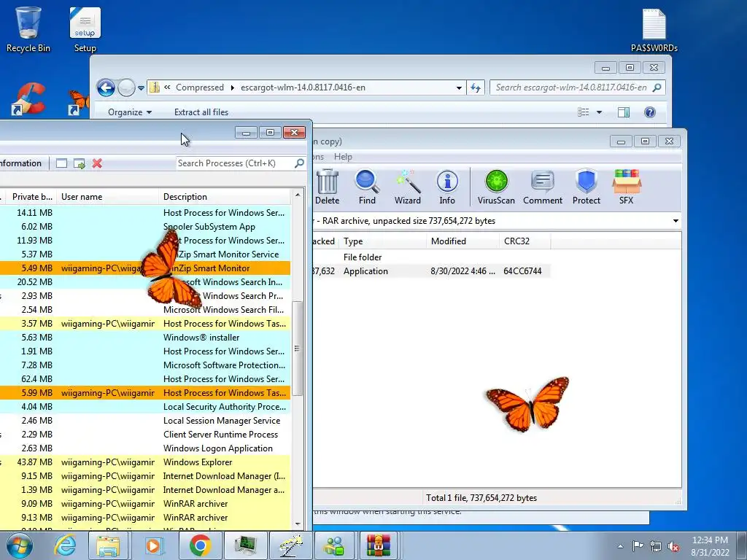Click the Action Center flag tray icon
Screen dimensions: 747x560
point(638,546)
